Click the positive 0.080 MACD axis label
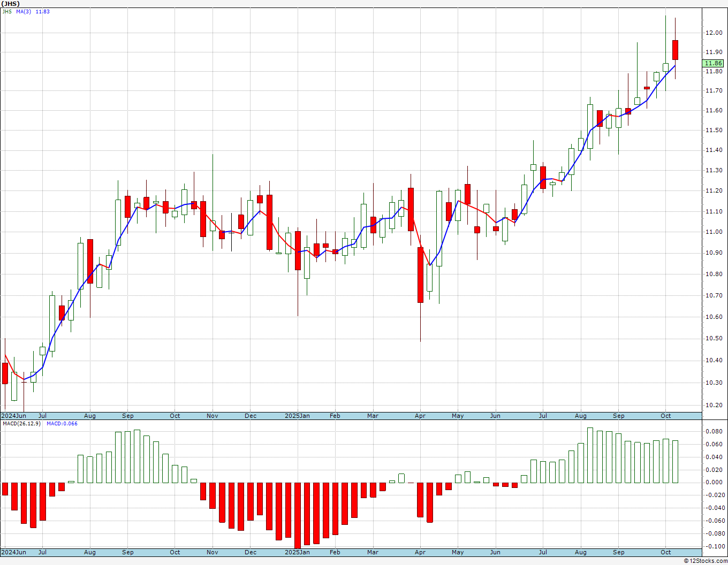The height and width of the screenshot is (565, 728). (x=714, y=431)
